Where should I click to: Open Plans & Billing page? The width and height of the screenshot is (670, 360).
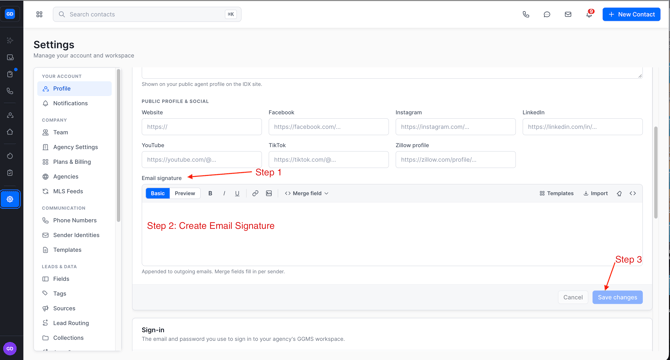click(x=74, y=162)
